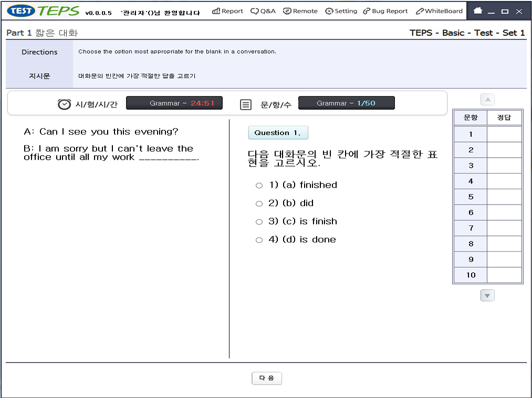Screen dimensions: 532x398
Task: Open the Report panel
Action: tap(227, 10)
